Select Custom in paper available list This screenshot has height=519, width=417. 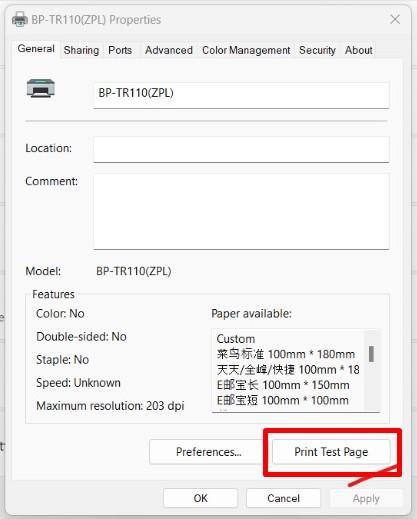point(236,339)
